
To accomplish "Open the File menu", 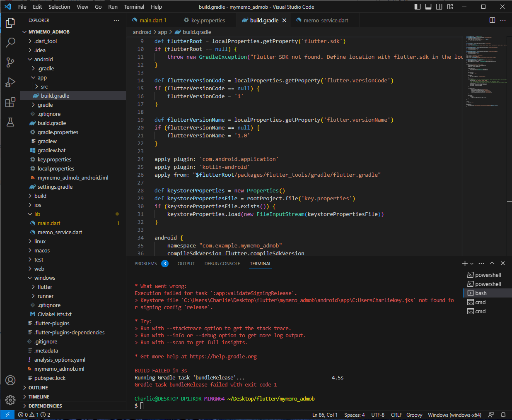I will (22, 7).
